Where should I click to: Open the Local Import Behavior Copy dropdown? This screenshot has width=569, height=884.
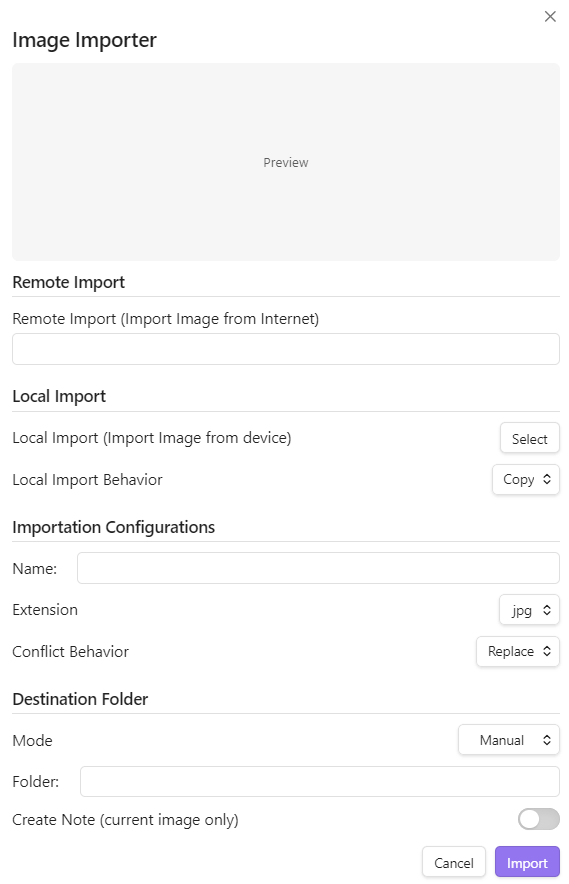tap(526, 480)
